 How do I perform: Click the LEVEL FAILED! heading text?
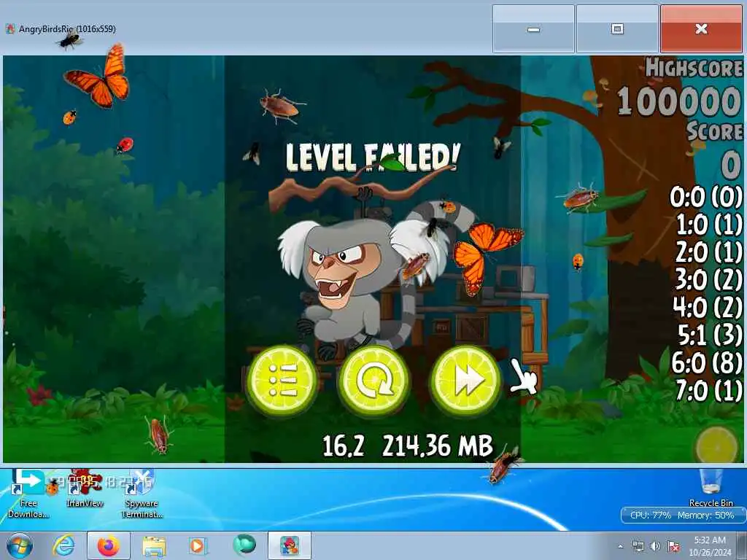pos(373,157)
